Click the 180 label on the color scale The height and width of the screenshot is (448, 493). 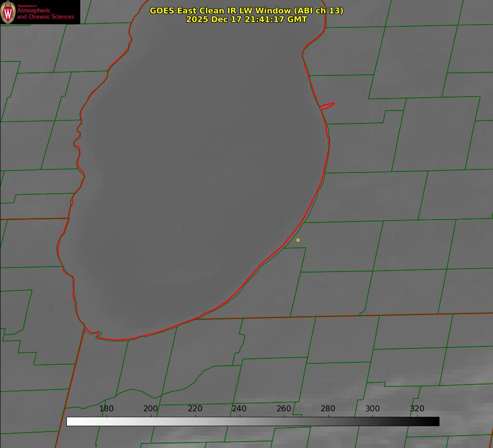coord(106,408)
